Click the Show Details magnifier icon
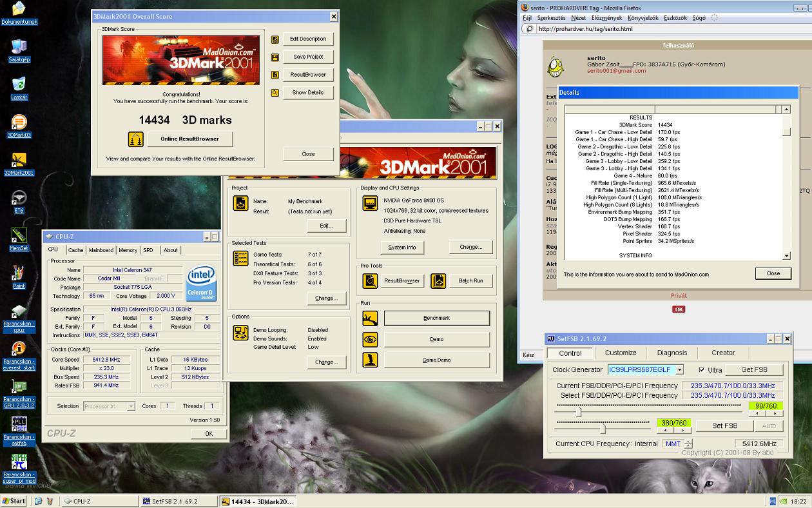Viewport: 812px width, 508px height. click(275, 93)
